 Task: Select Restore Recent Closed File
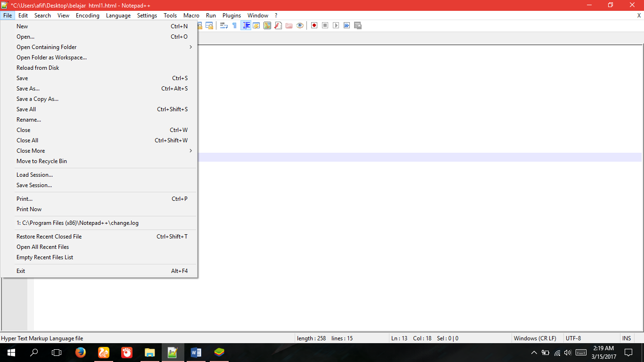coord(99,237)
